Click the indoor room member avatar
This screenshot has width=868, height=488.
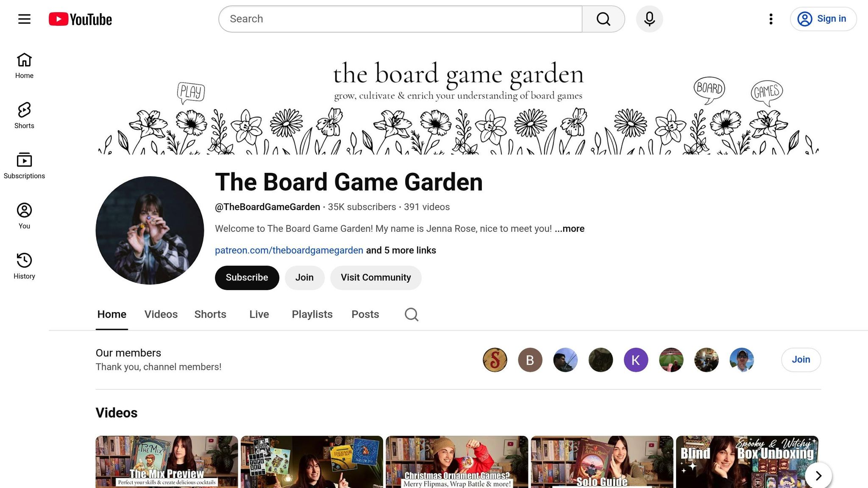707,360
